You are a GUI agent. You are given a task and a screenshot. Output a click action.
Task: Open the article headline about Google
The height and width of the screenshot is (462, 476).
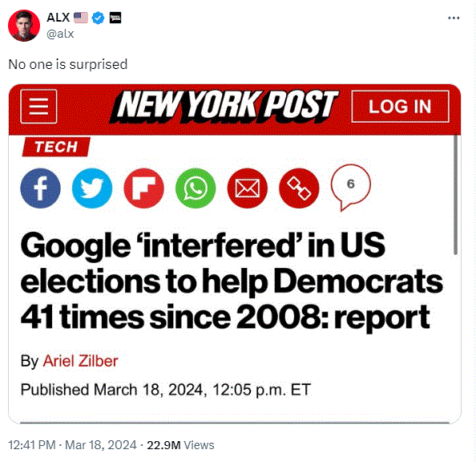[x=232, y=282]
